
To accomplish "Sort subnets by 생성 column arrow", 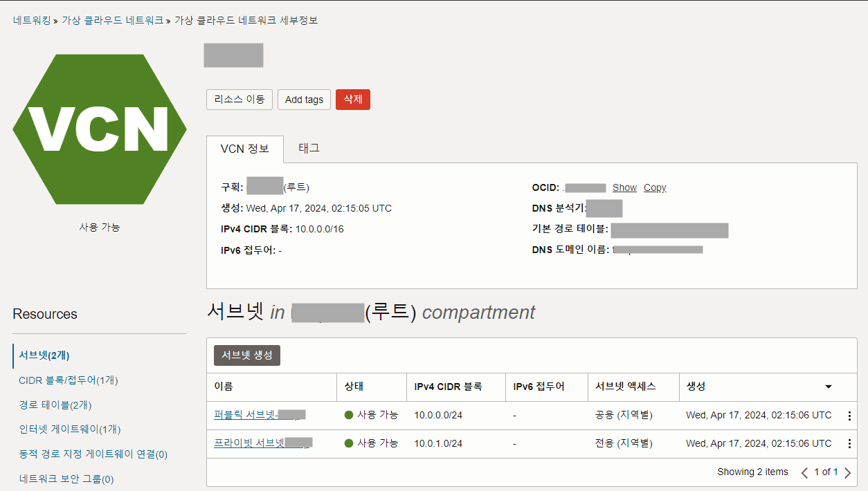I will pyautogui.click(x=828, y=387).
